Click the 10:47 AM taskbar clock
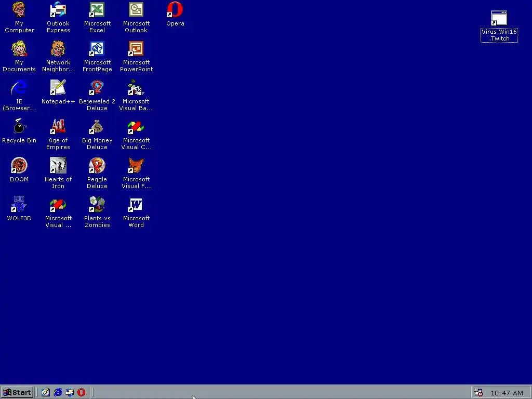The height and width of the screenshot is (399, 532). (507, 393)
